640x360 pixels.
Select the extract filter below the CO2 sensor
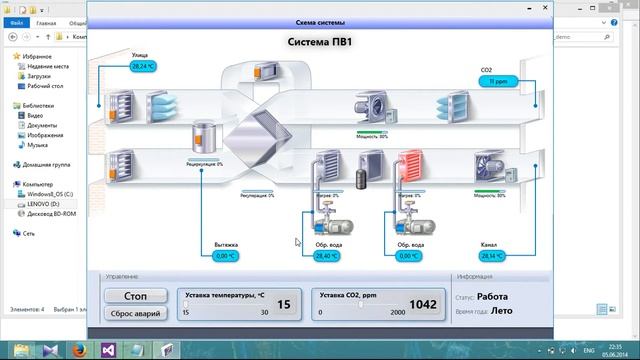pyautogui.click(x=453, y=107)
